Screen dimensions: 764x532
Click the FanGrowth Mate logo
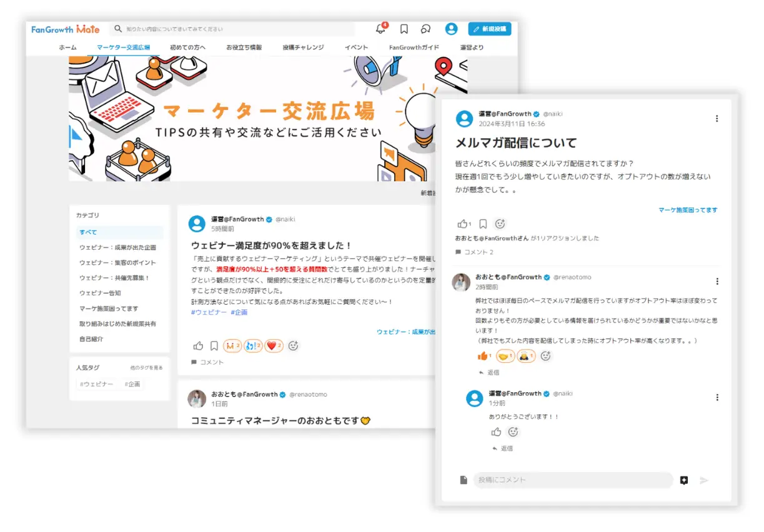pyautogui.click(x=66, y=29)
